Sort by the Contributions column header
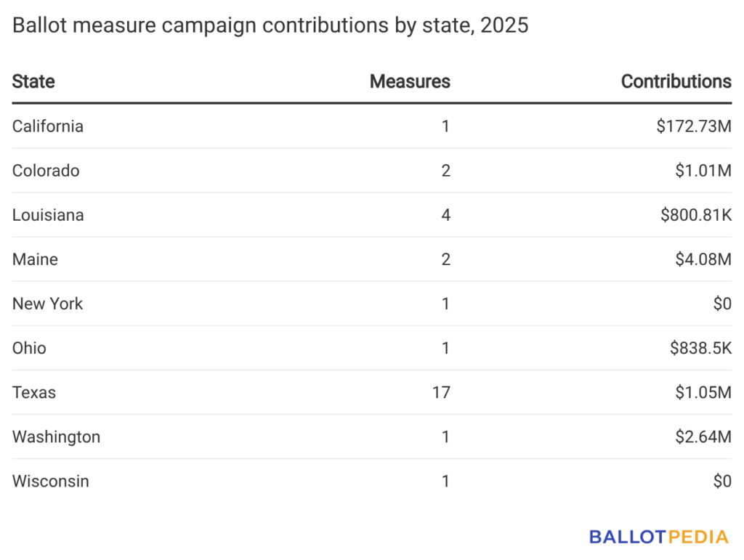 click(x=676, y=81)
